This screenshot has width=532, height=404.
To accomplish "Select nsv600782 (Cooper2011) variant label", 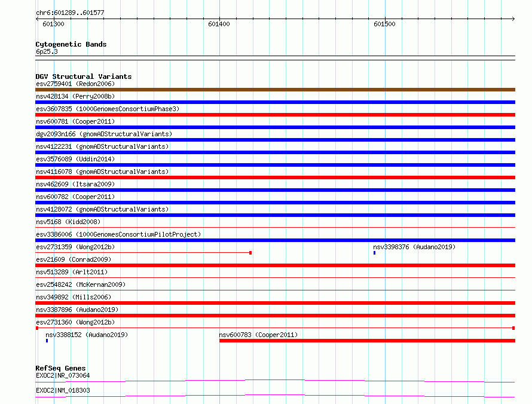I will [x=75, y=197].
